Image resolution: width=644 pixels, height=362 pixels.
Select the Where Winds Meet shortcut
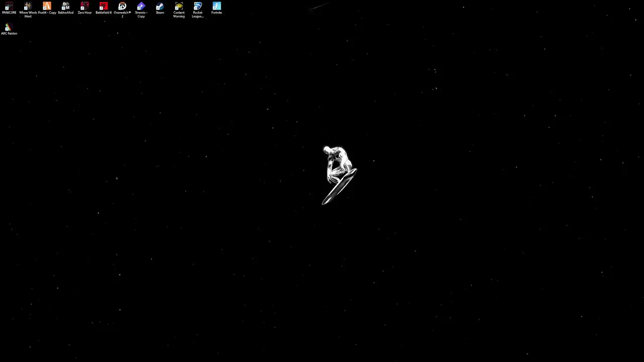point(28,10)
